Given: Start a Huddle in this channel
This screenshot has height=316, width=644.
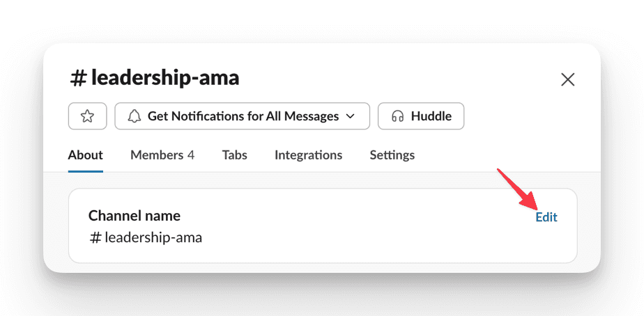Looking at the screenshot, I should tap(421, 116).
